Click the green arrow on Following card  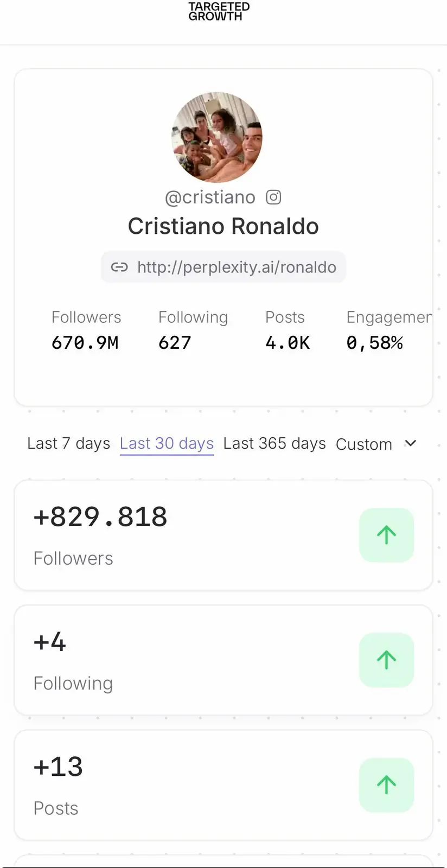coord(386,660)
